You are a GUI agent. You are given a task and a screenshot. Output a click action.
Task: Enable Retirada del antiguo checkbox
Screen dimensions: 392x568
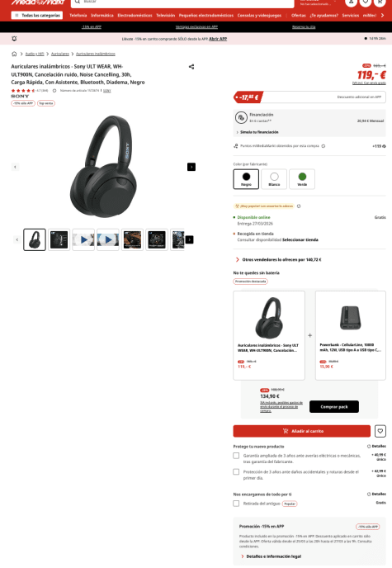(236, 504)
